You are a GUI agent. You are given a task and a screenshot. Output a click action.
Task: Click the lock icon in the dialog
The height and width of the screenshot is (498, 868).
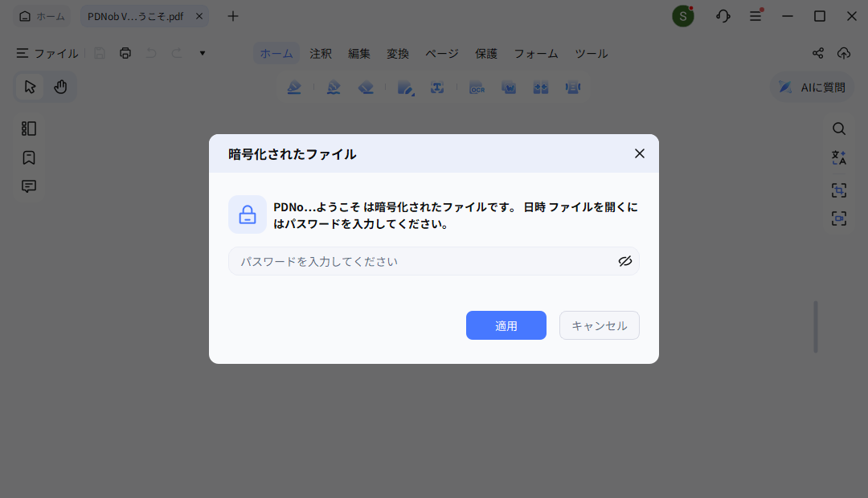pyautogui.click(x=248, y=214)
